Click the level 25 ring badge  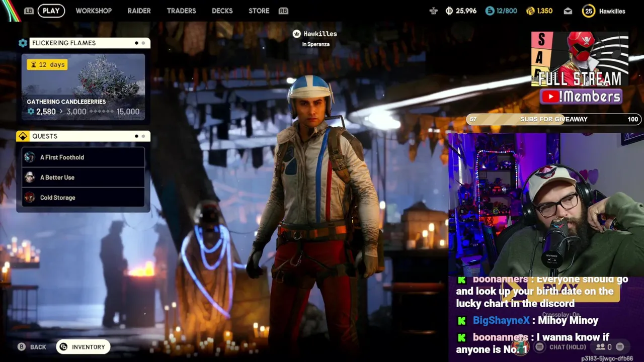588,11
